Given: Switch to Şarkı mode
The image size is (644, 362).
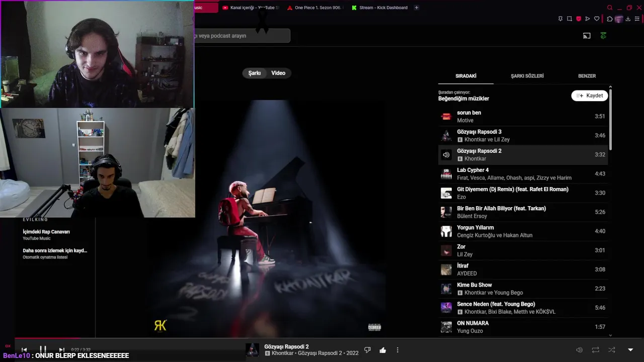Looking at the screenshot, I should coord(255,73).
